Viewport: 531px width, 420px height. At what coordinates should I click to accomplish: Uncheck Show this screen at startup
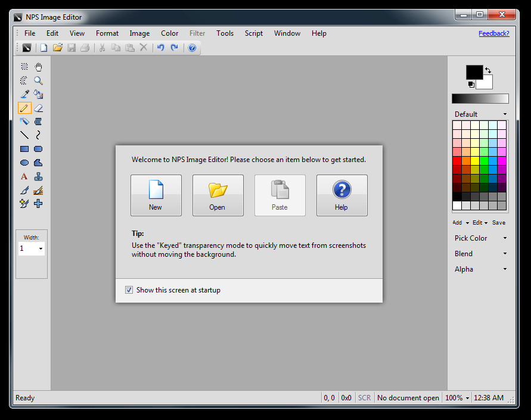pos(129,290)
